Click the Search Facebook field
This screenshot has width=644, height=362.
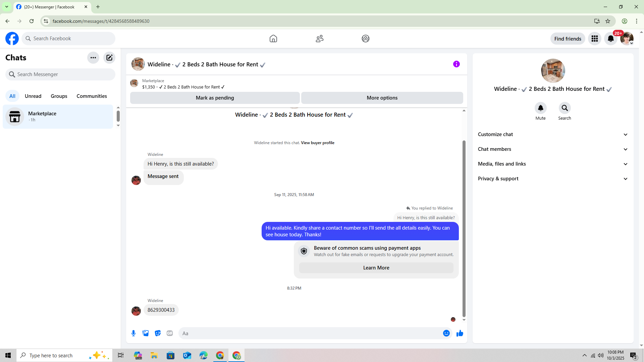(x=68, y=39)
